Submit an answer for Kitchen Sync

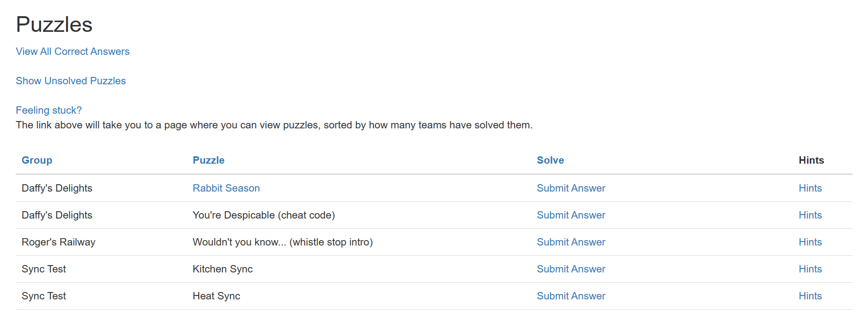pyautogui.click(x=571, y=269)
